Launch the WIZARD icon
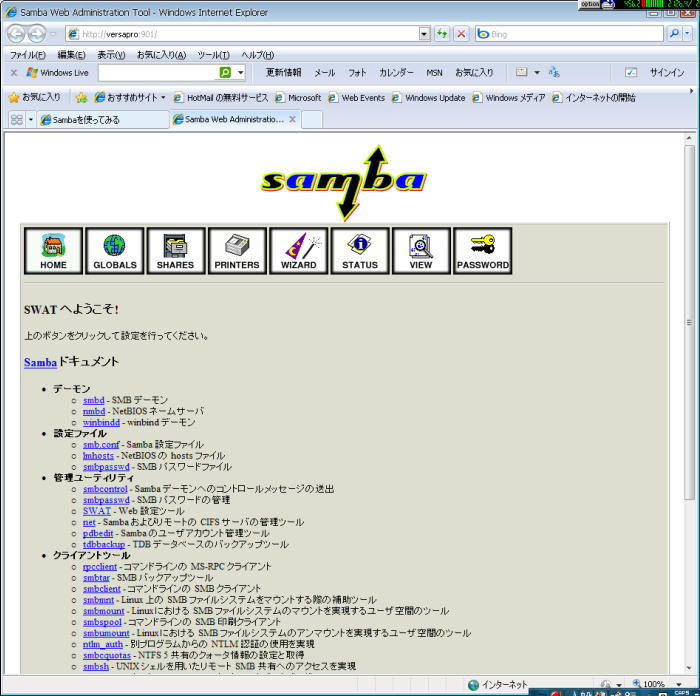The height and width of the screenshot is (696, 700). click(299, 250)
